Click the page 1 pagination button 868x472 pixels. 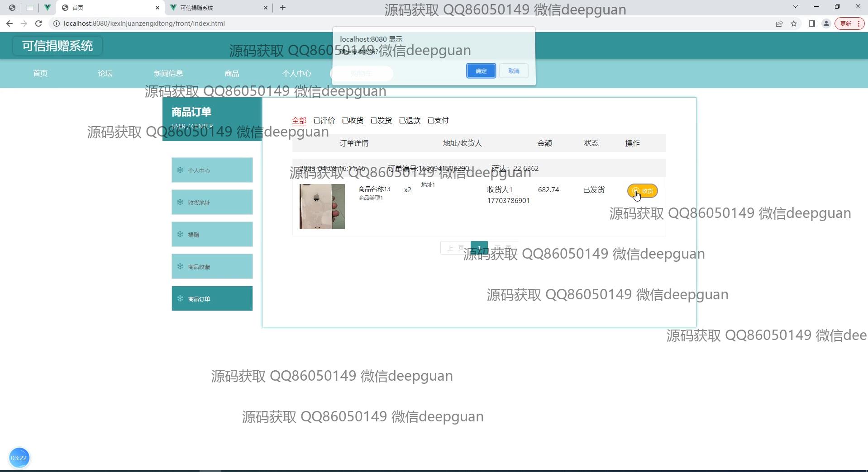pos(479,248)
